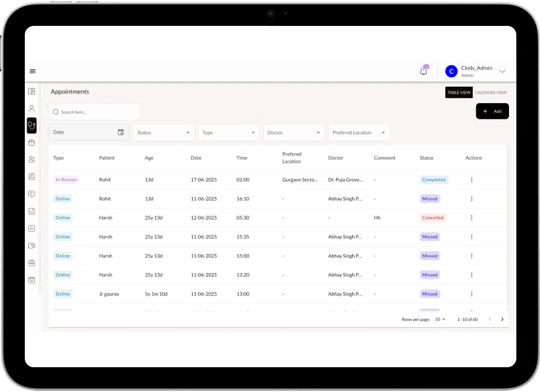Open the Prefered Location dropdown
The width and height of the screenshot is (540, 392).
click(359, 132)
